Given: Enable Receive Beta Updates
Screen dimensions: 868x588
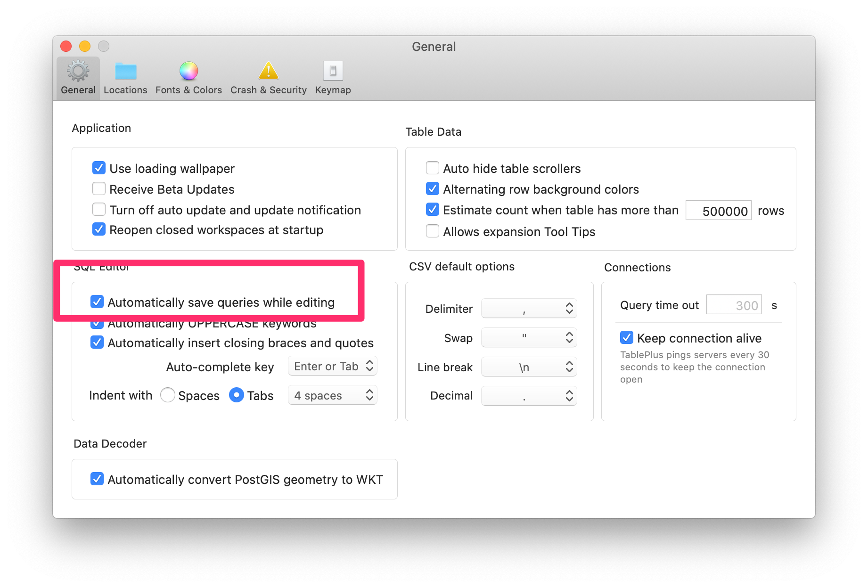Looking at the screenshot, I should click(99, 188).
